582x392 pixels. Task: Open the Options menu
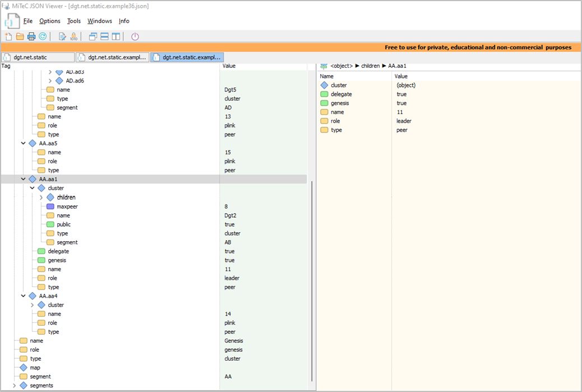50,21
